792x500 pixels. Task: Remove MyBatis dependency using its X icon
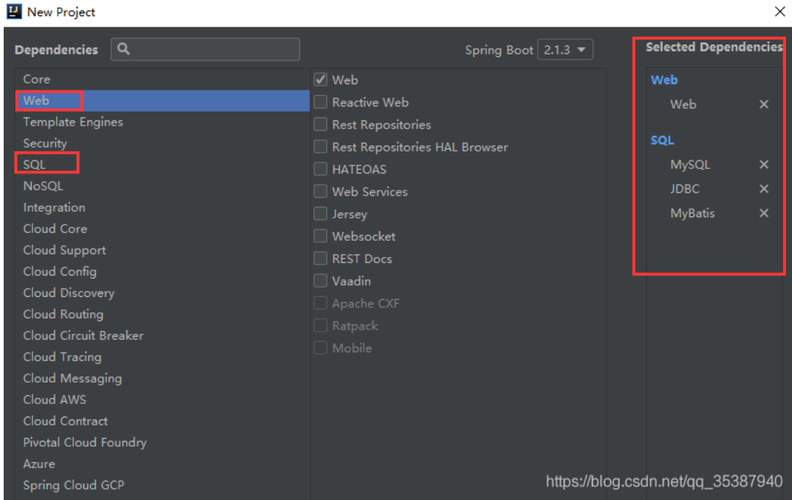click(x=764, y=213)
